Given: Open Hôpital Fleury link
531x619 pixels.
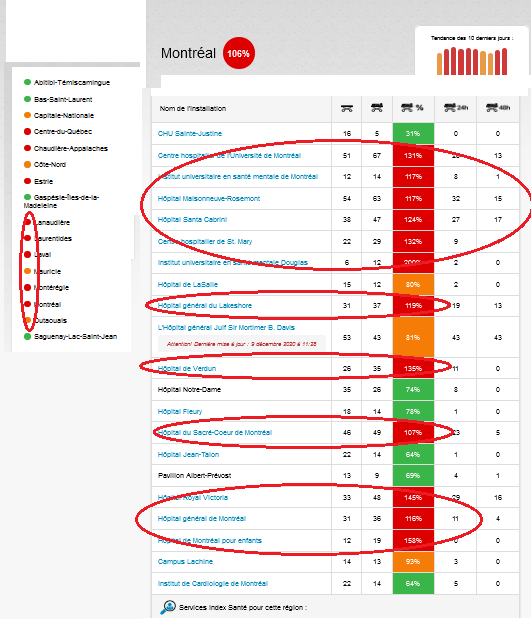Looking at the screenshot, I should click(x=180, y=412).
